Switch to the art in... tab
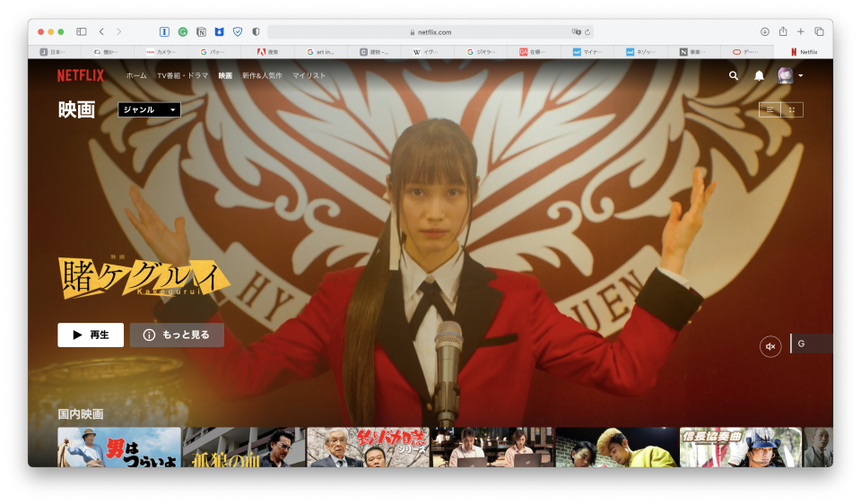Image resolution: width=861 pixels, height=504 pixels. tap(321, 52)
